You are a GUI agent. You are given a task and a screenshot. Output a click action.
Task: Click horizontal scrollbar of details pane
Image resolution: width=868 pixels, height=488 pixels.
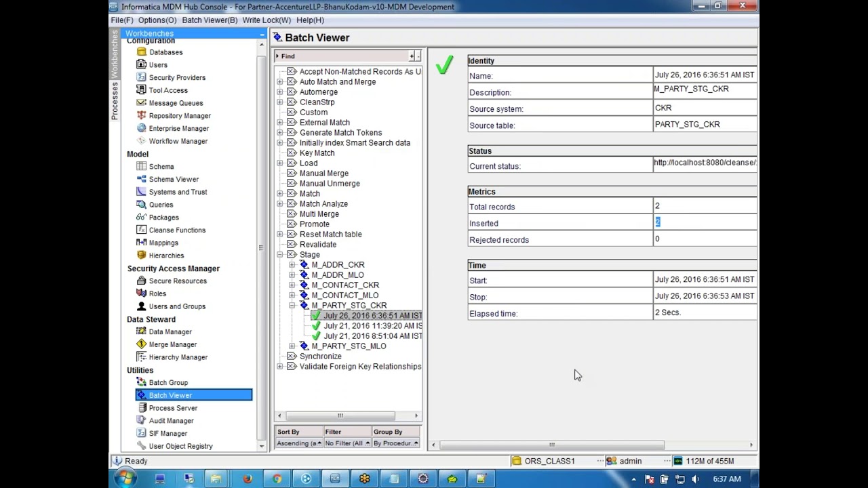pyautogui.click(x=552, y=445)
